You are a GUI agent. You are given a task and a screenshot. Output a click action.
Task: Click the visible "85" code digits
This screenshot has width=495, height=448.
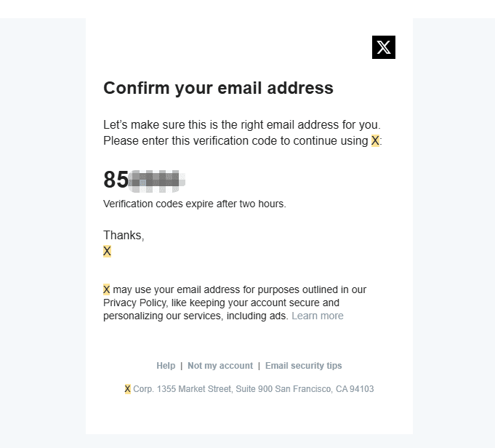[x=116, y=179]
